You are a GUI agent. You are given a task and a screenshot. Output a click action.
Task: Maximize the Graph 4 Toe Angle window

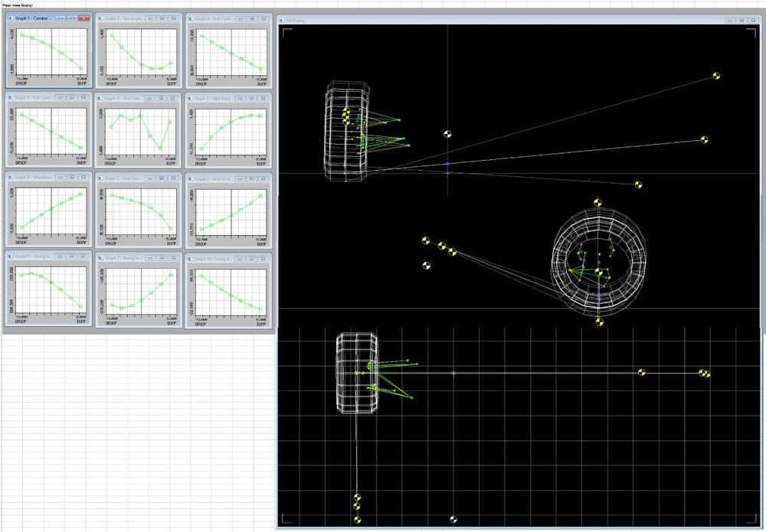[x=162, y=18]
